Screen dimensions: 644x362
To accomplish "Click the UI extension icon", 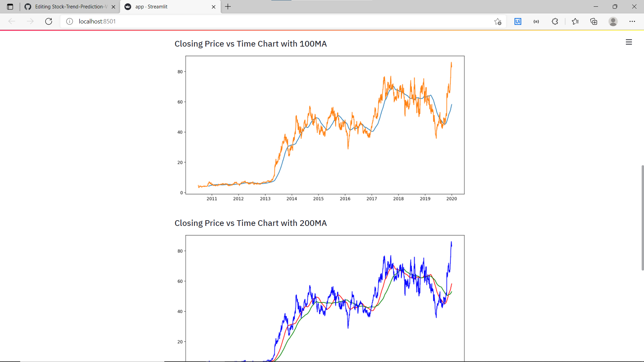I will [x=518, y=21].
